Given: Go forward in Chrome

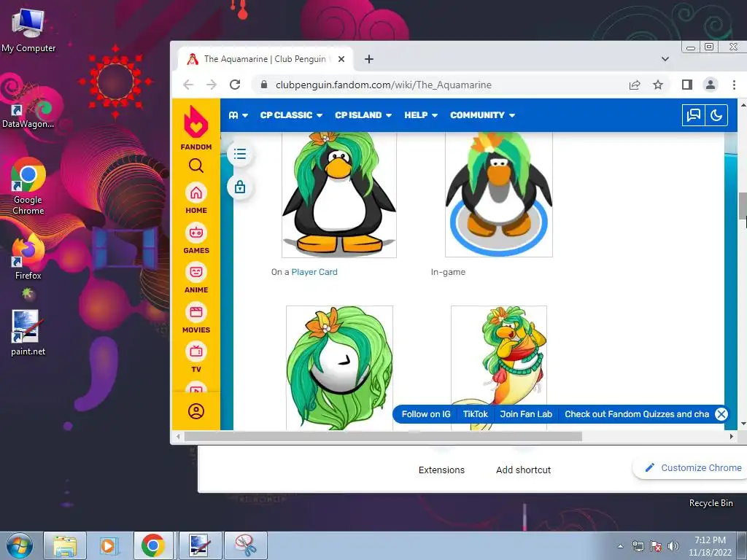Looking at the screenshot, I should tap(211, 85).
